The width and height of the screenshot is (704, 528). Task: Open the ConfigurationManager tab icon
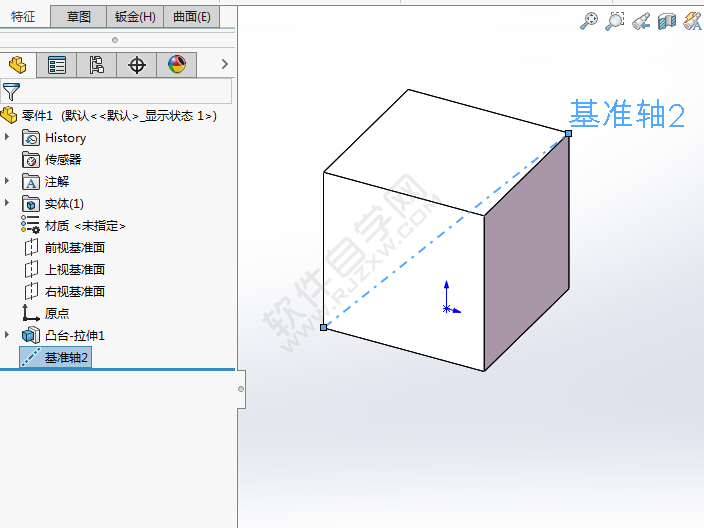tap(97, 65)
